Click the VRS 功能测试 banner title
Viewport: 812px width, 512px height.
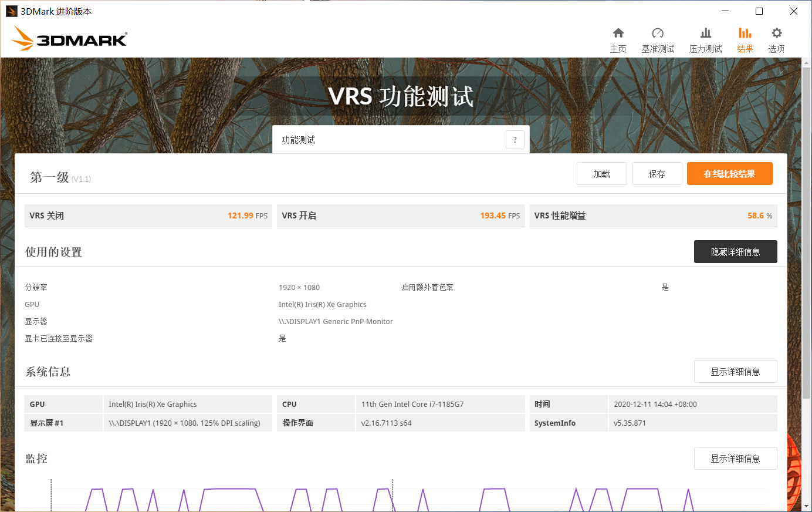(401, 96)
